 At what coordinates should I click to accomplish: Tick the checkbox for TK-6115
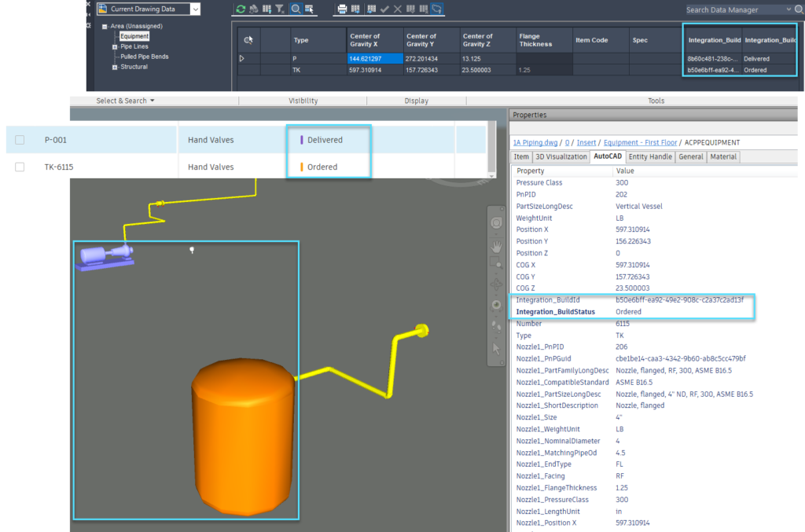point(20,167)
